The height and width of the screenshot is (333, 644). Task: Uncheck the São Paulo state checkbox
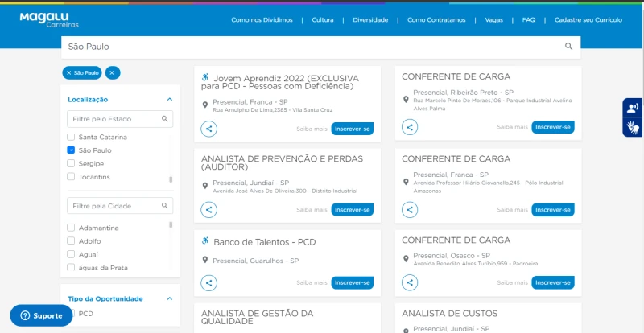[71, 150]
